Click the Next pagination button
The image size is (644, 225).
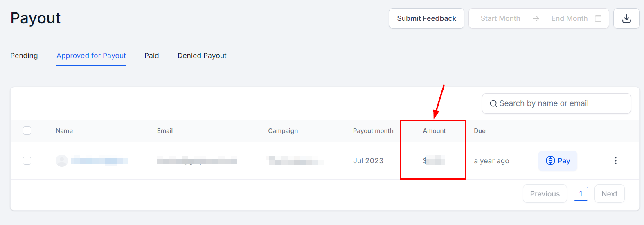pyautogui.click(x=609, y=194)
